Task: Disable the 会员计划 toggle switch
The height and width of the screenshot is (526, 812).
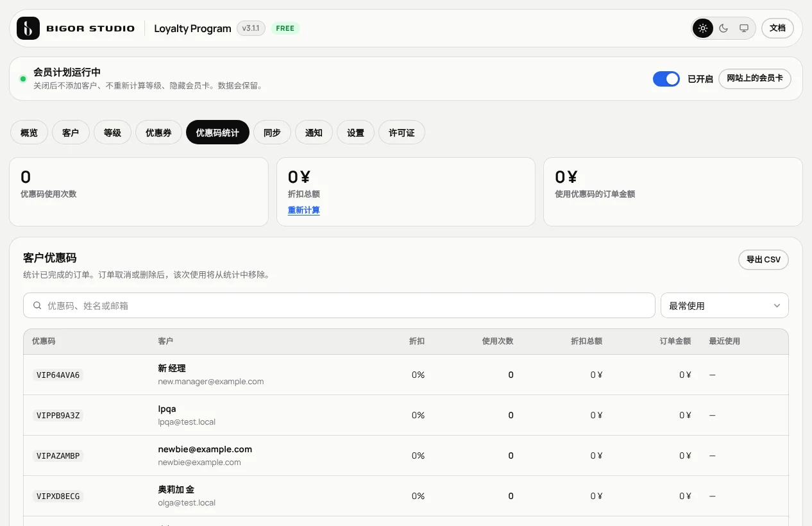Action: click(666, 79)
